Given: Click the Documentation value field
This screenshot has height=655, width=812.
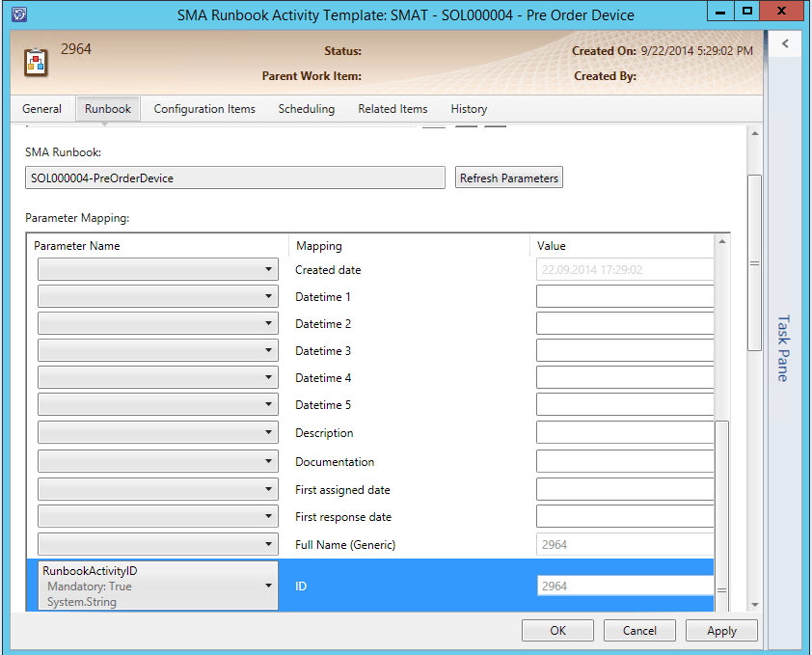Looking at the screenshot, I should [x=625, y=461].
